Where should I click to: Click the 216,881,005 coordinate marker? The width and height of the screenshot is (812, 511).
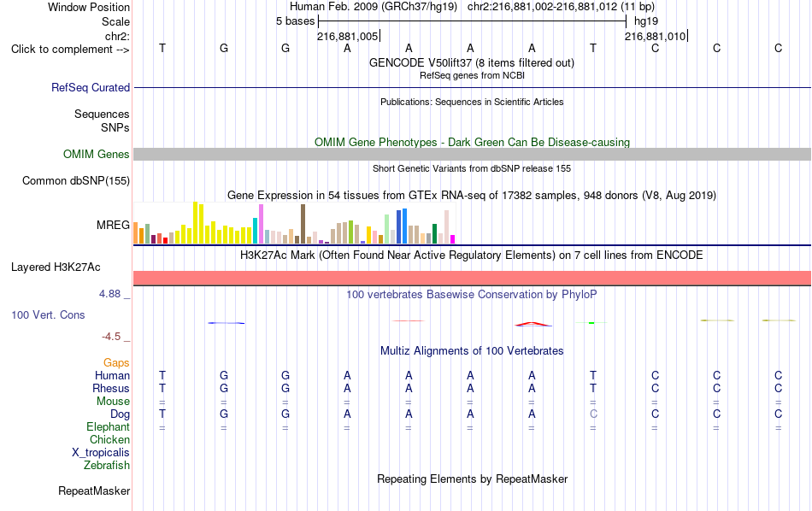tap(348, 36)
